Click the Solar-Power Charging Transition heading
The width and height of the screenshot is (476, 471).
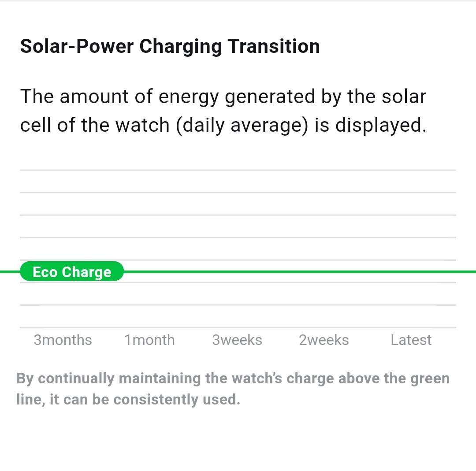[170, 46]
